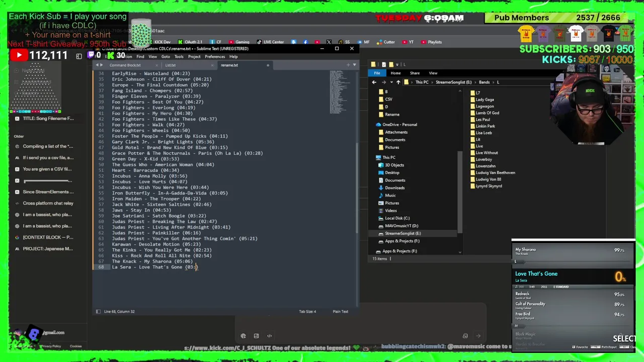Viewport: 644px width, 362px height.
Task: Toggle the Sublime side bar icon in the status bar
Action: point(98,312)
